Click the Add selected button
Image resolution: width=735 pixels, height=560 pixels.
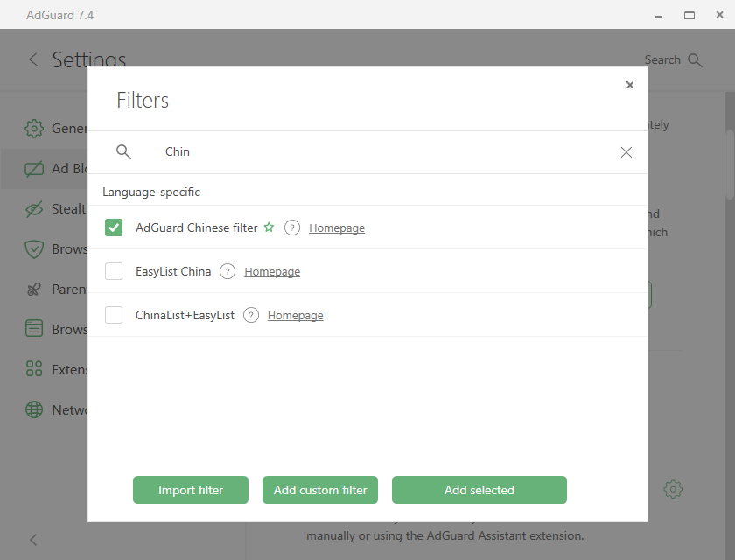(479, 490)
